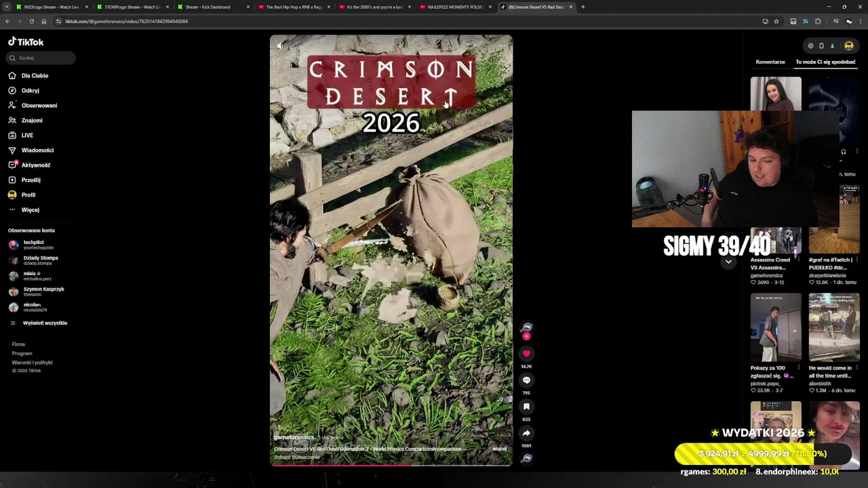The image size is (868, 488).
Task: Toggle the video mute speaker icon
Action: click(x=280, y=46)
